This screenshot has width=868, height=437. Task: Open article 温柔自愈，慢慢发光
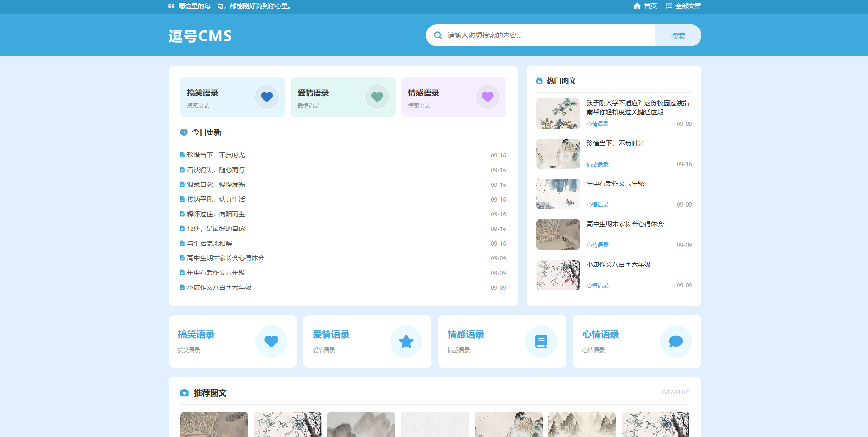[216, 185]
